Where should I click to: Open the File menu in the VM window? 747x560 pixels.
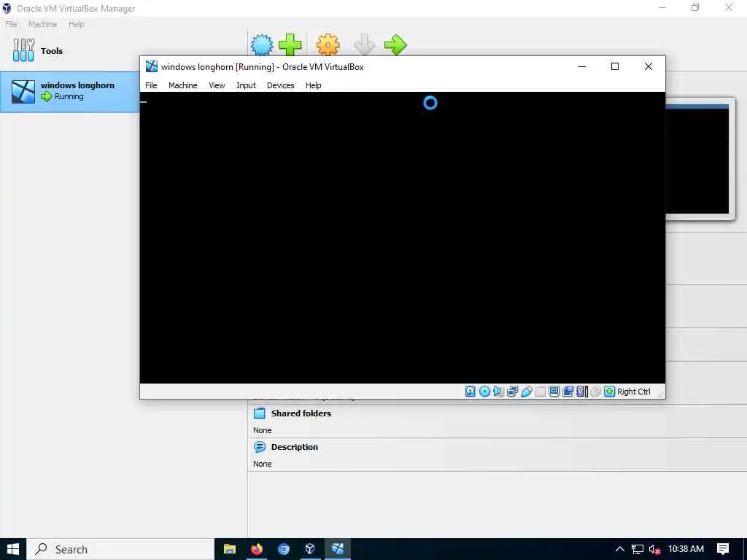click(151, 85)
